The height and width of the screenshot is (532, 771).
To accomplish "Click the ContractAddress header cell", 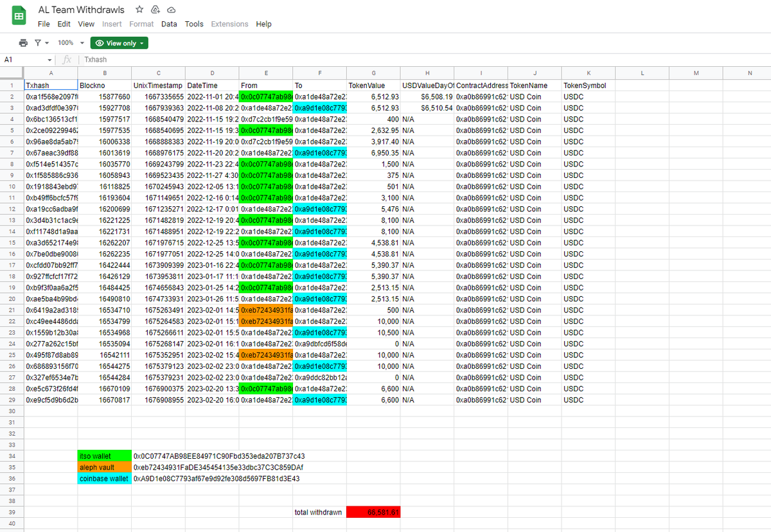I will (x=481, y=85).
